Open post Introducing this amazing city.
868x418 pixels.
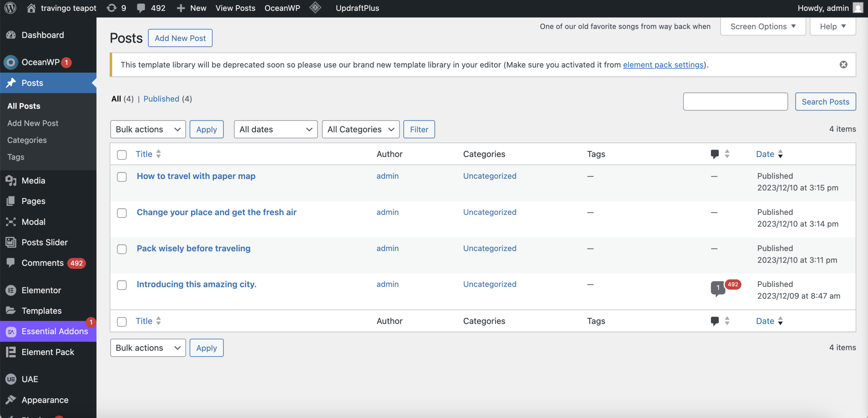click(x=197, y=284)
